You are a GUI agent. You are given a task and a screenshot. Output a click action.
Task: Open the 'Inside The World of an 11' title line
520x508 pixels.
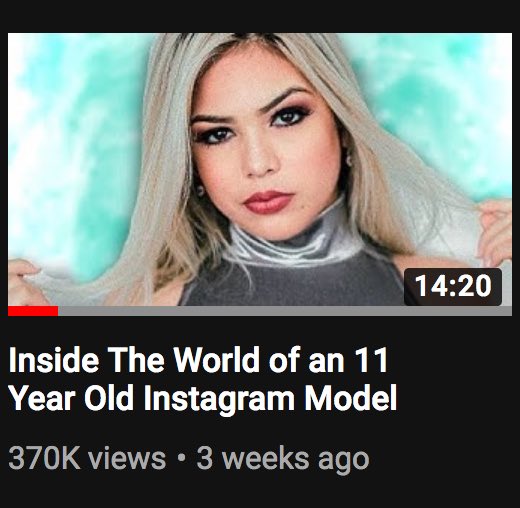pyautogui.click(x=198, y=360)
